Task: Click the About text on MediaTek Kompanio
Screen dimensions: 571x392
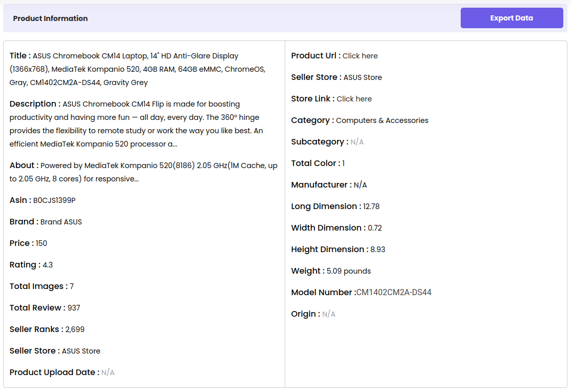Action: 144,172
